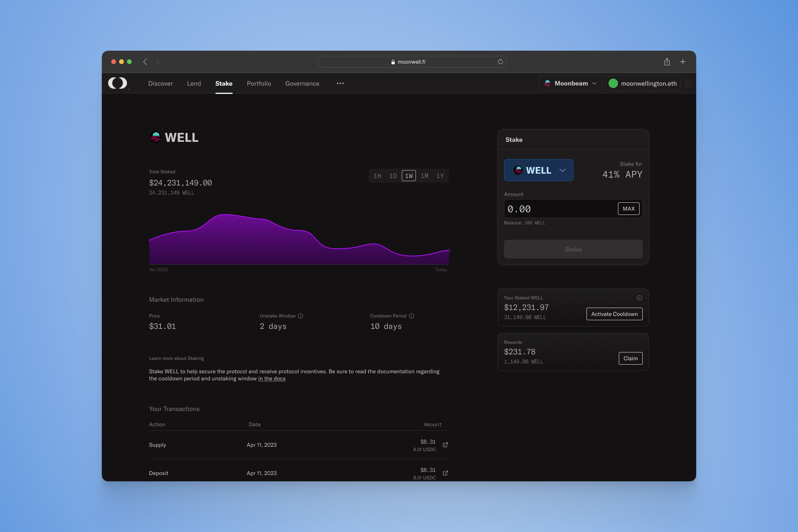Click the Moonwell logo icon
This screenshot has height=532, width=798.
click(x=118, y=83)
